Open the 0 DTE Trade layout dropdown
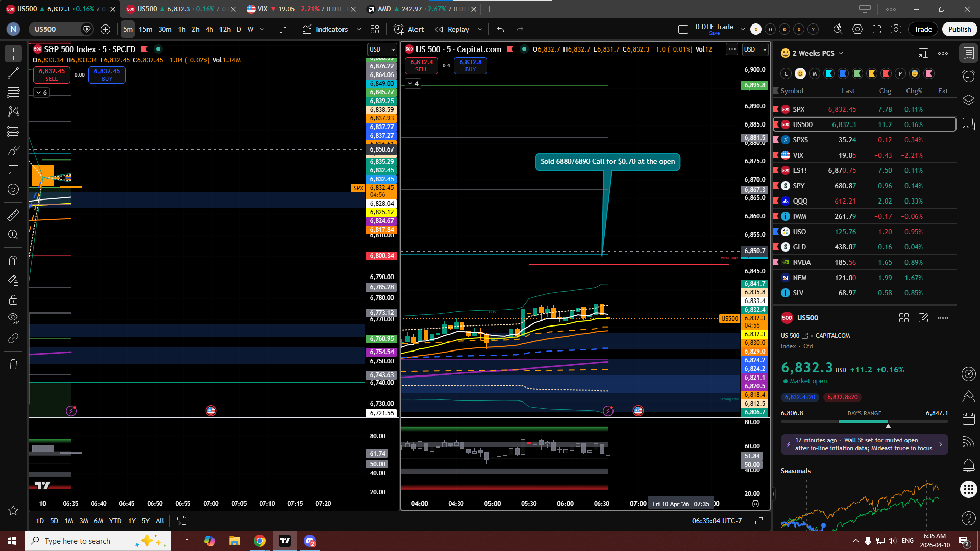This screenshot has height=551, width=980. pyautogui.click(x=743, y=29)
